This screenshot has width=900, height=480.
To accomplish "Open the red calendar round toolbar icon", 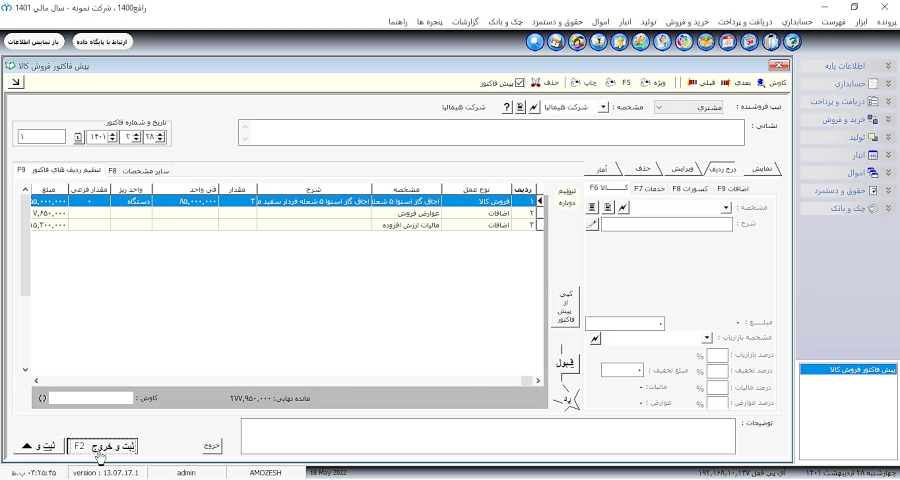I will click(x=728, y=42).
